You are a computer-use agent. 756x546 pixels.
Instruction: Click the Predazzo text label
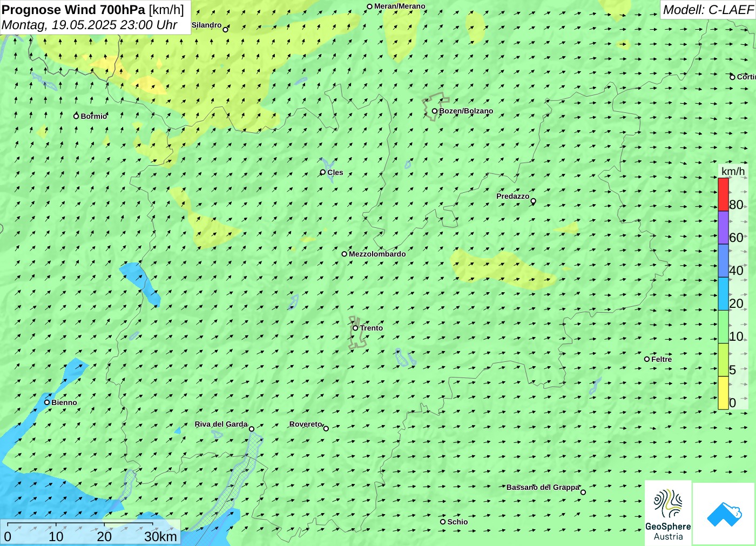(x=513, y=196)
